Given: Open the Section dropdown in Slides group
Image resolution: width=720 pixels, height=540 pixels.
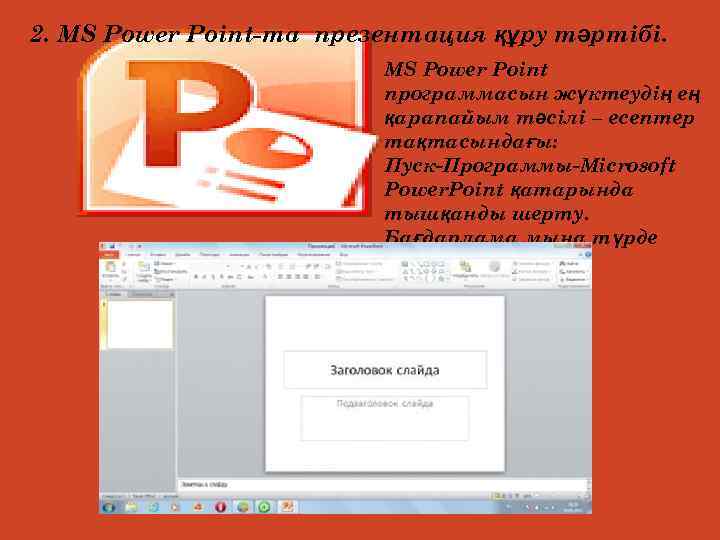Looking at the screenshot, I should [x=164, y=279].
